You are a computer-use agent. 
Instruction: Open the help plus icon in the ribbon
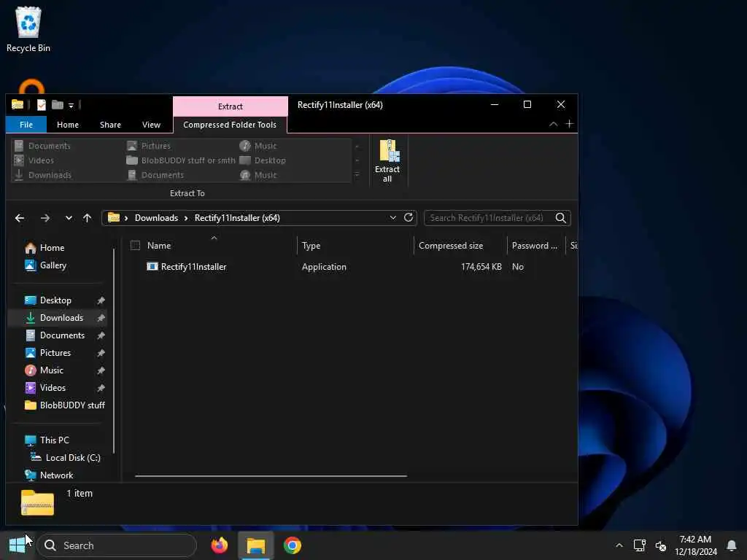click(569, 124)
